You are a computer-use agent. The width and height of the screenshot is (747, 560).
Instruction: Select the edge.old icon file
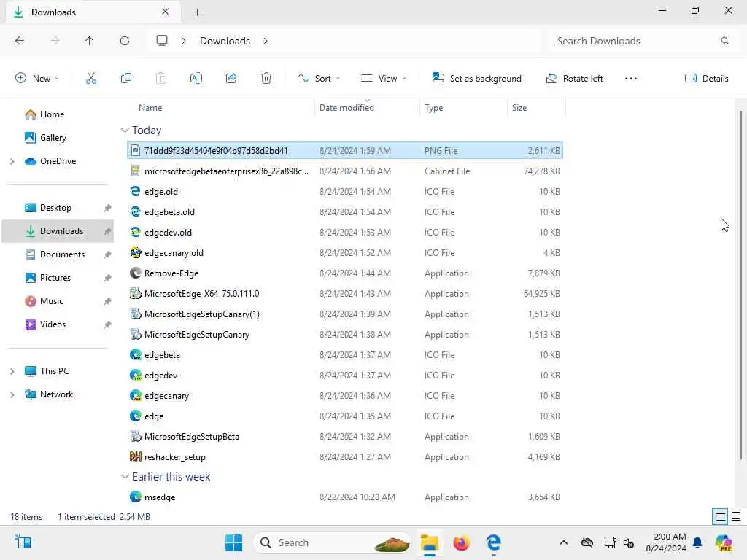pyautogui.click(x=135, y=192)
